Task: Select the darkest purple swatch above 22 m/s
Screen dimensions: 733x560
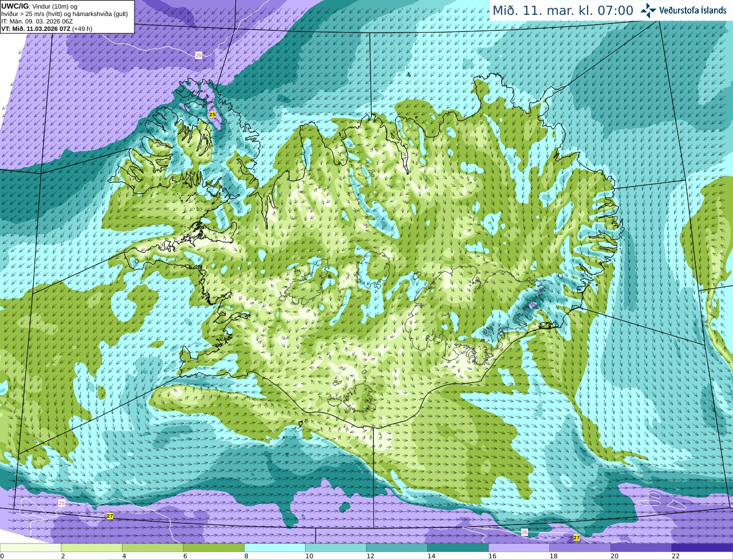Action: click(x=702, y=547)
